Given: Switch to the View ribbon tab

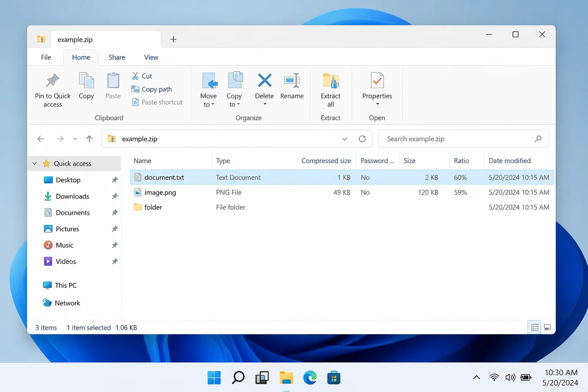Looking at the screenshot, I should (x=151, y=57).
